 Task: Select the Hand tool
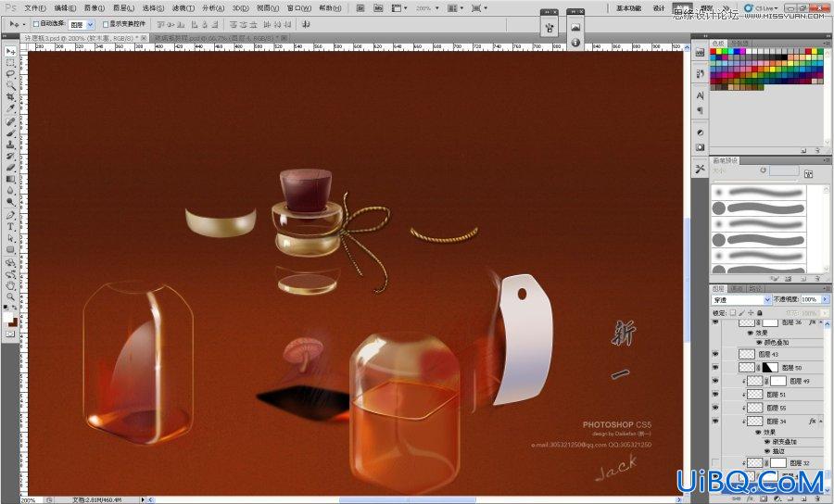coord(10,285)
